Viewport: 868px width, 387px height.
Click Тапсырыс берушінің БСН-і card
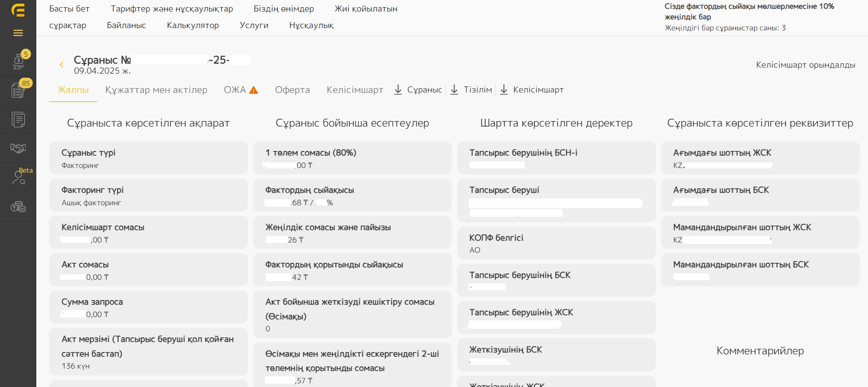tap(557, 158)
